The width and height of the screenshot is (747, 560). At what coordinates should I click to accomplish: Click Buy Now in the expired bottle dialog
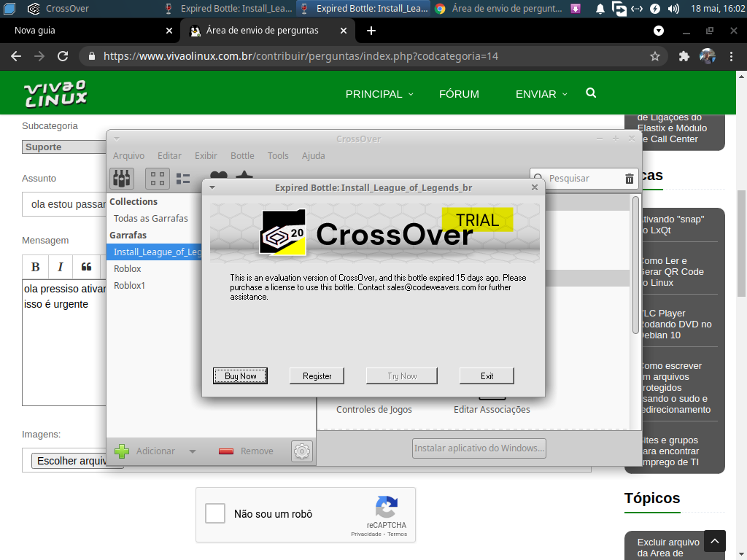[x=240, y=376]
